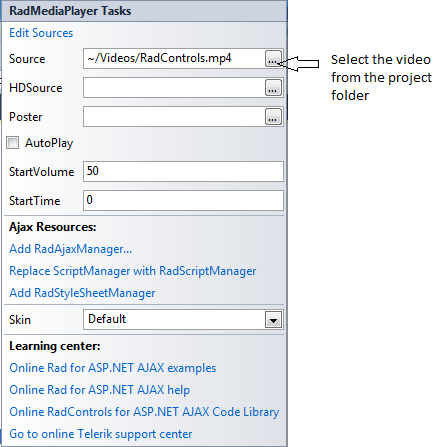Go to online Telerik support center
This screenshot has width=443, height=447.
pyautogui.click(x=101, y=434)
